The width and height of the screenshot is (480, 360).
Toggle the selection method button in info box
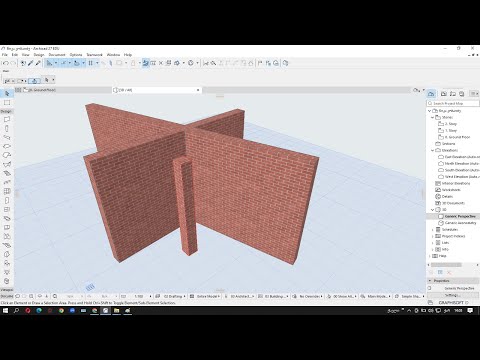34,81
